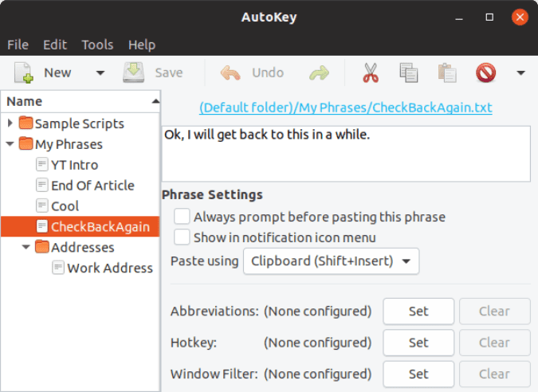Open the Help menu
The image size is (538, 392).
point(142,45)
